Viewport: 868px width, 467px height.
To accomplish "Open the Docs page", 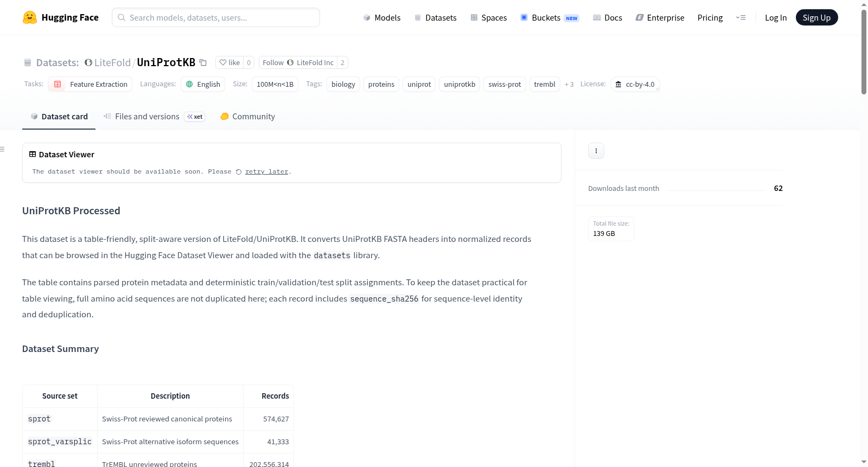I will click(x=608, y=17).
